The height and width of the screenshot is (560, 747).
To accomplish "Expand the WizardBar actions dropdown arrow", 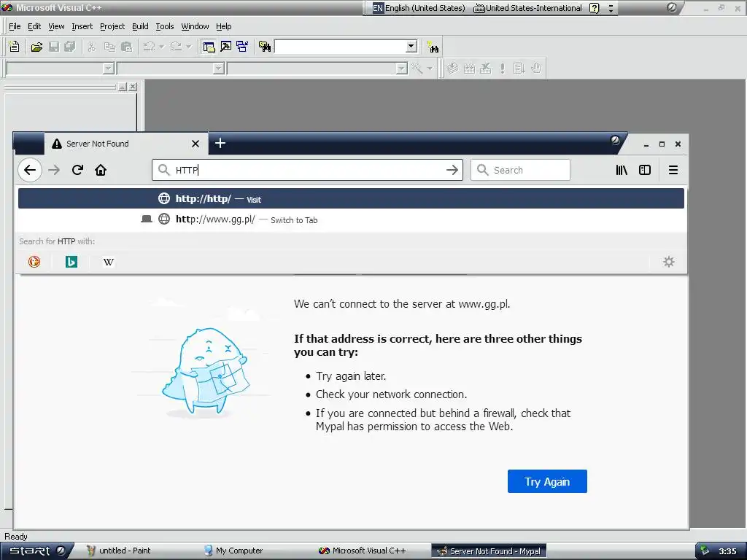I will point(430,69).
